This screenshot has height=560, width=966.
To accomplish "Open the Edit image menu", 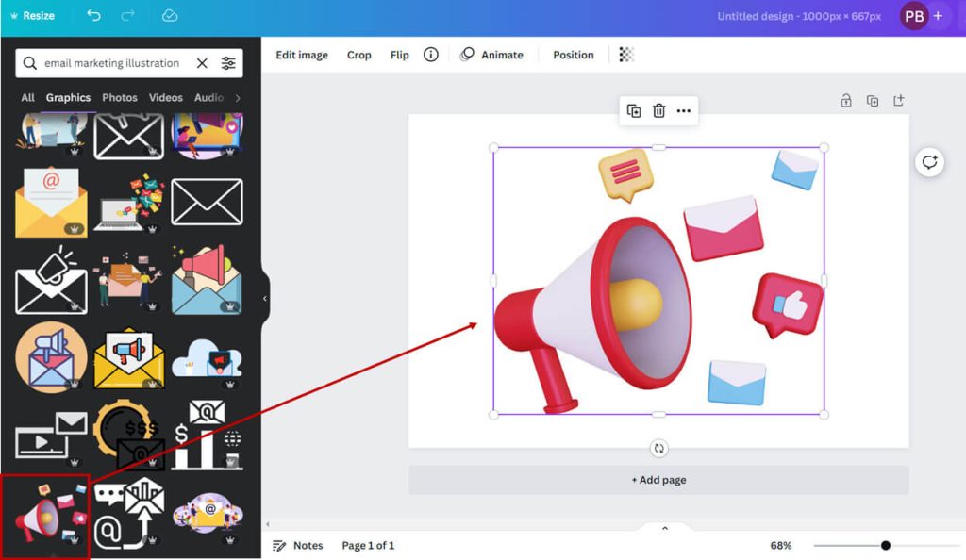I will coord(301,55).
